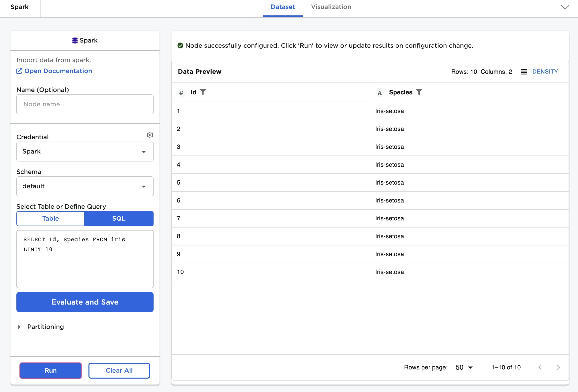
Task: Expand the Partitioning section
Action: [x=19, y=327]
